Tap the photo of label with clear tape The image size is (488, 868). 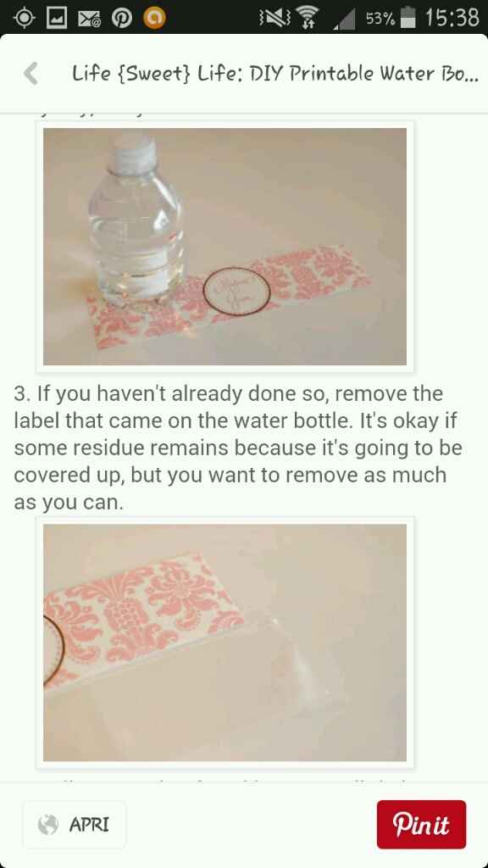pyautogui.click(x=225, y=643)
